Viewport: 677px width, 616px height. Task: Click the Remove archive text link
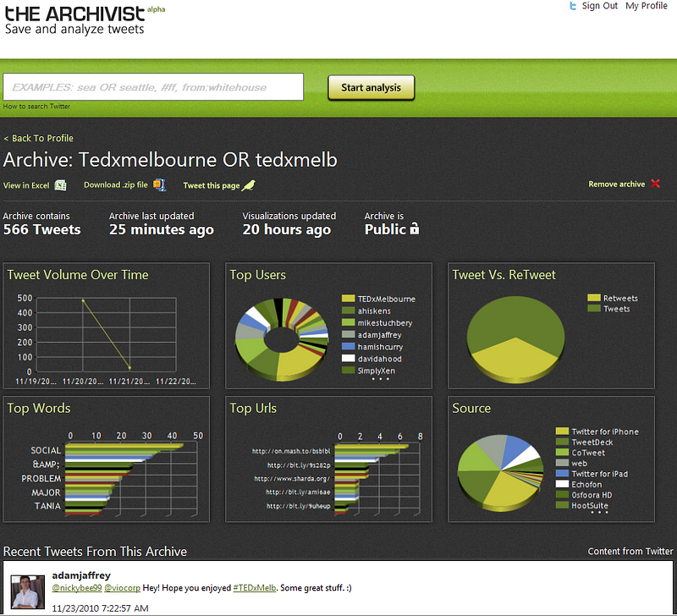pyautogui.click(x=617, y=184)
